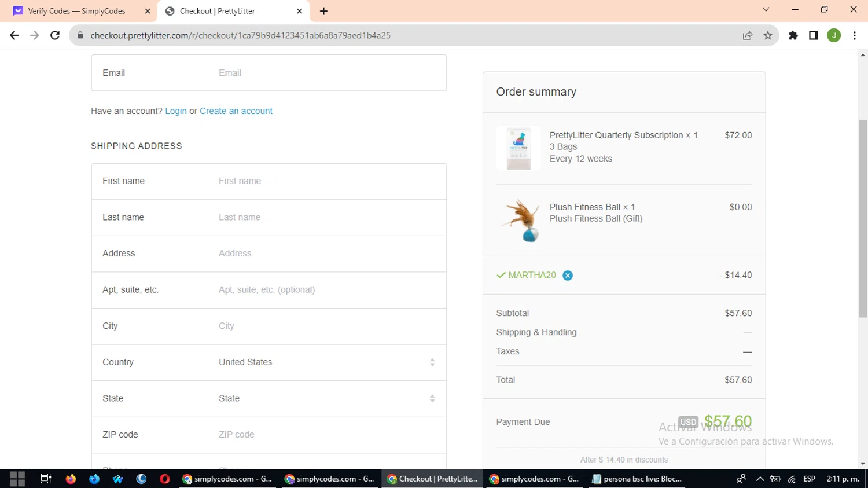This screenshot has width=868, height=488.
Task: Click the scrollbar down arrow
Action: point(863,464)
